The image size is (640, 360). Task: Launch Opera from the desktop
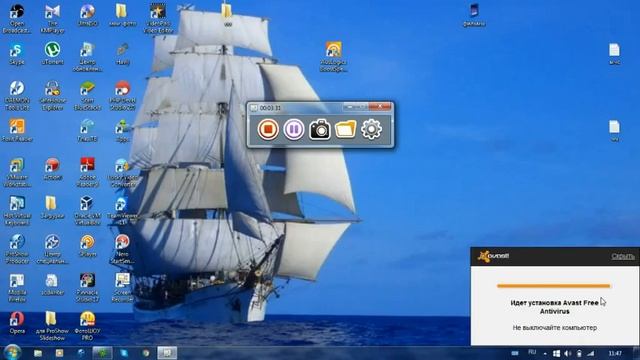click(x=17, y=323)
